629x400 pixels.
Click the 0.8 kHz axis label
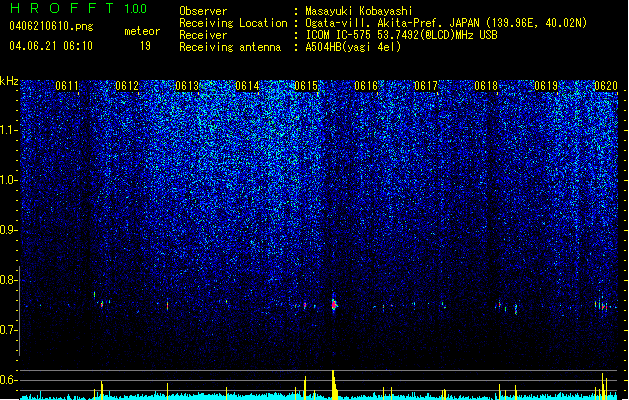point(8,280)
